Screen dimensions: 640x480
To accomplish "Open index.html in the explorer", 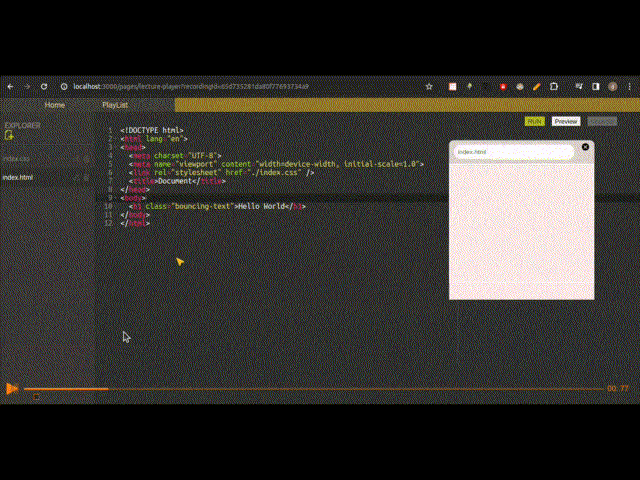I will click(x=18, y=178).
